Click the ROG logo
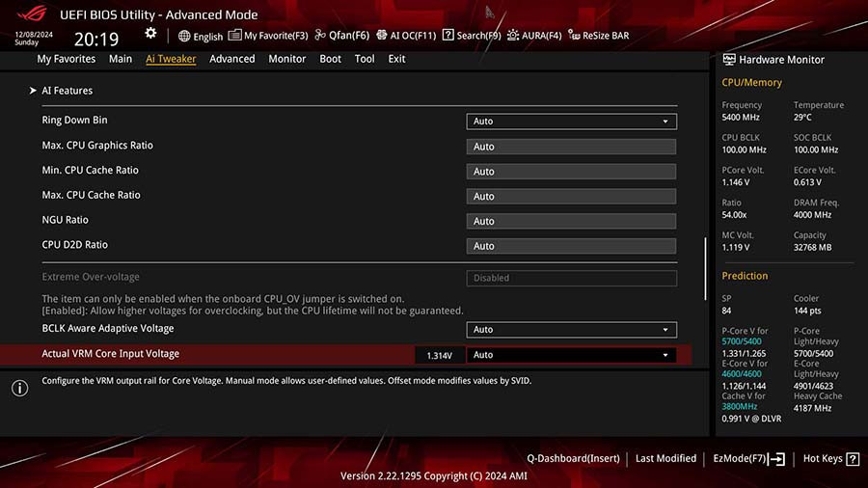 pos(32,14)
